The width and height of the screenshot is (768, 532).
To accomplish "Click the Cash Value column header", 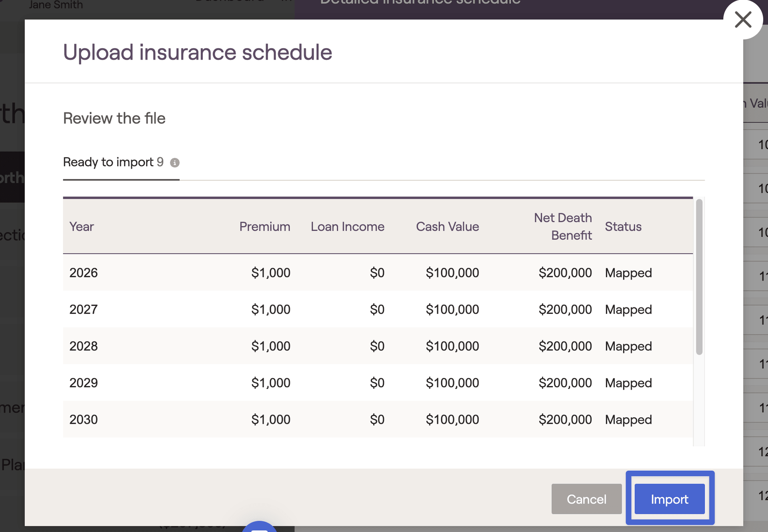I will 447,227.
